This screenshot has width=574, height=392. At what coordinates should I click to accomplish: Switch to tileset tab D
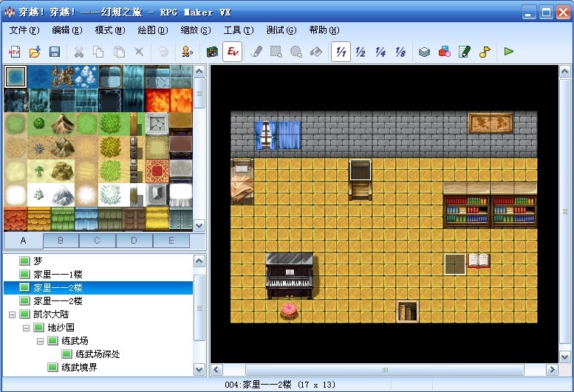coord(134,241)
